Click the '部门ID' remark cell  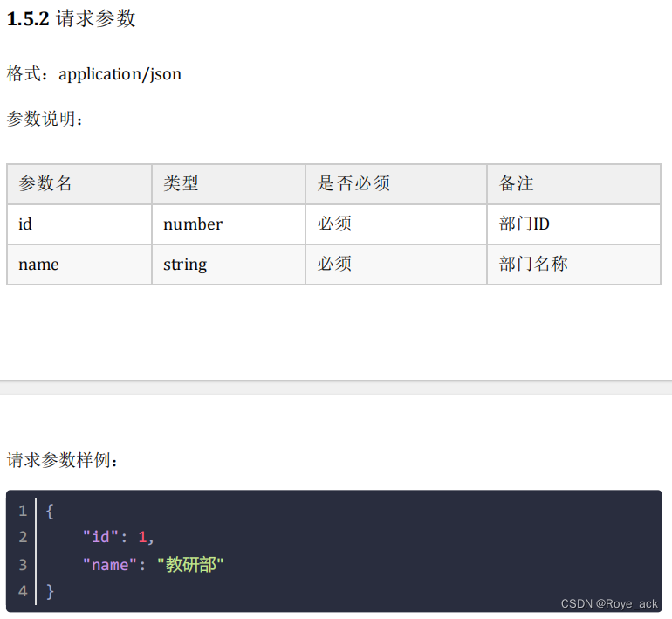click(574, 224)
